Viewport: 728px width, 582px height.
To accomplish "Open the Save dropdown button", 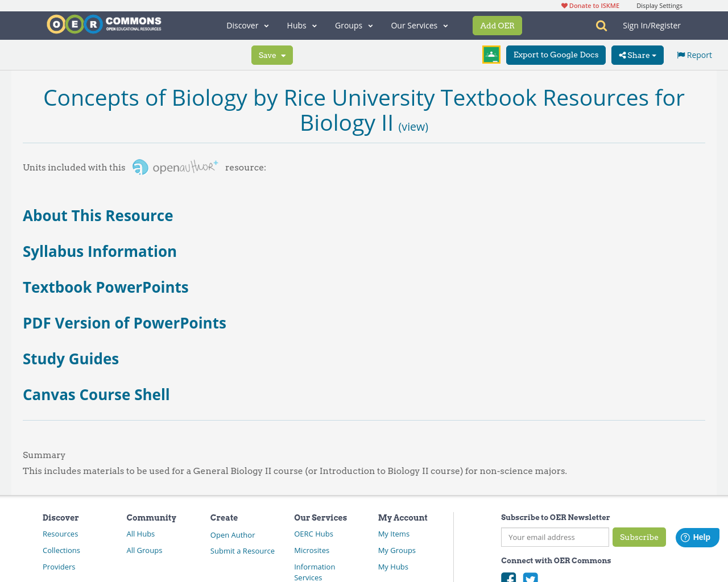I will 272,55.
